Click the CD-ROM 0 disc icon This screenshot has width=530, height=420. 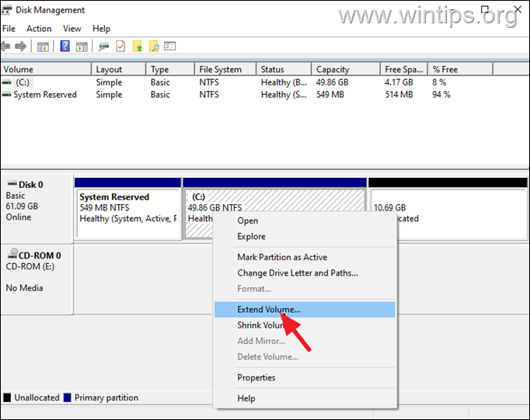click(x=12, y=254)
